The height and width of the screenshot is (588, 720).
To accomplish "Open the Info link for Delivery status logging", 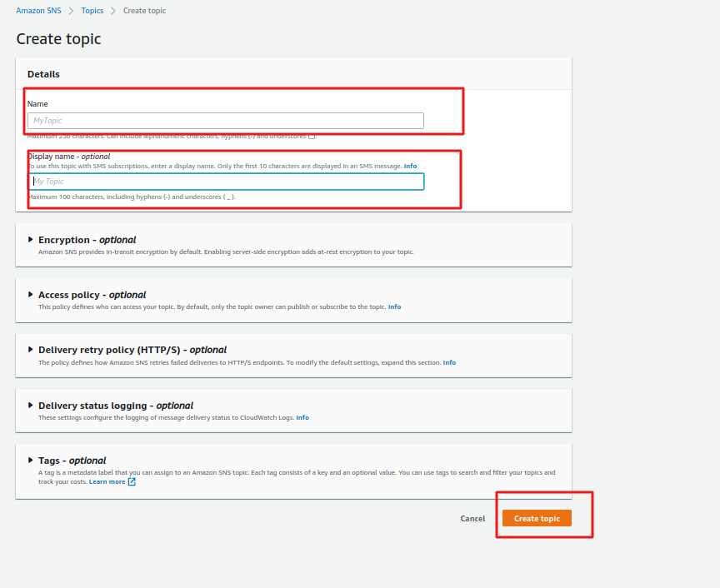I will (x=302, y=417).
